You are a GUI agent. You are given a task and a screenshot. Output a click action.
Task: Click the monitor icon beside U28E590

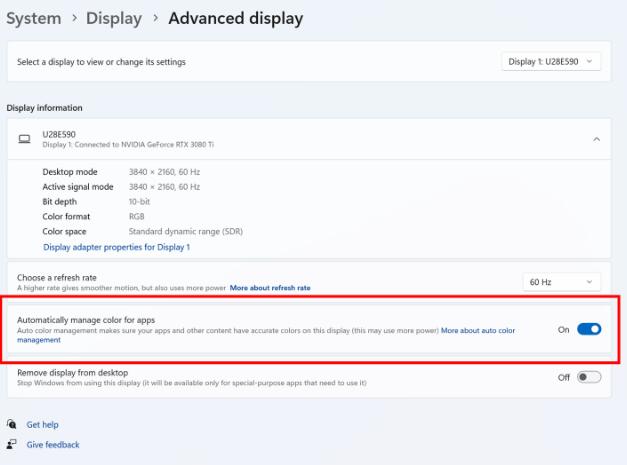point(24,139)
